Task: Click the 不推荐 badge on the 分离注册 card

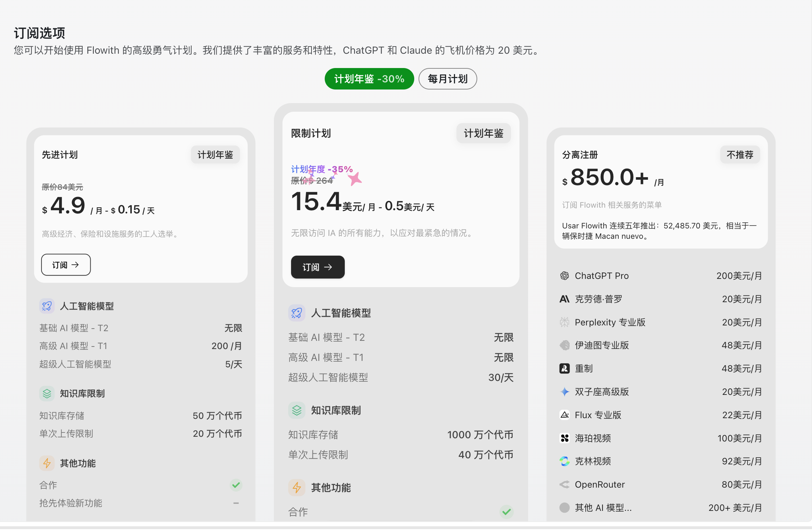Action: [740, 155]
